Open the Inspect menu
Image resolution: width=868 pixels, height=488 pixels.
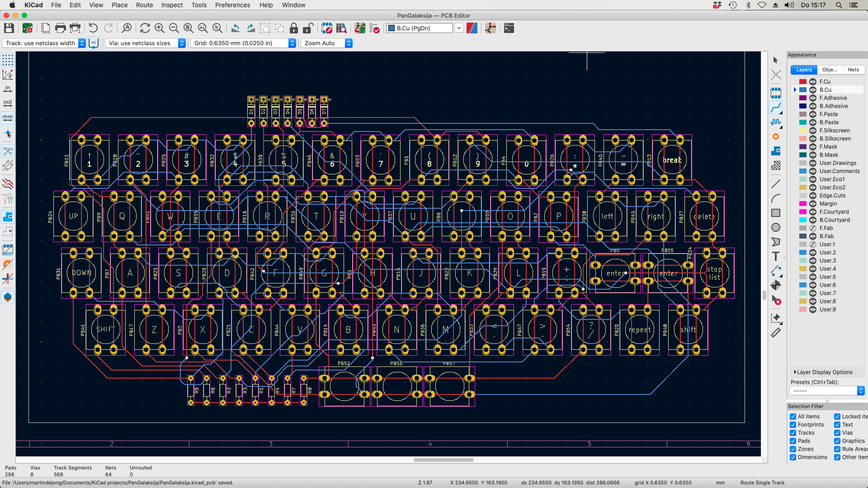(172, 5)
